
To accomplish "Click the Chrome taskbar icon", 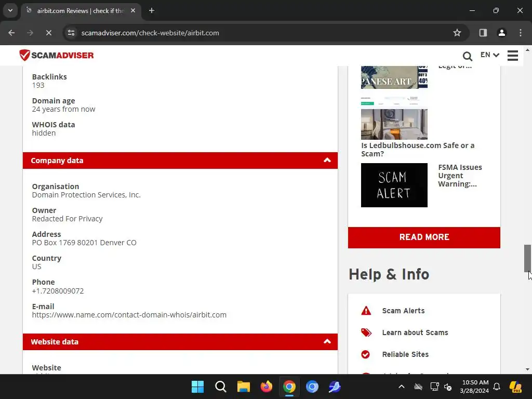I will pyautogui.click(x=289, y=387).
